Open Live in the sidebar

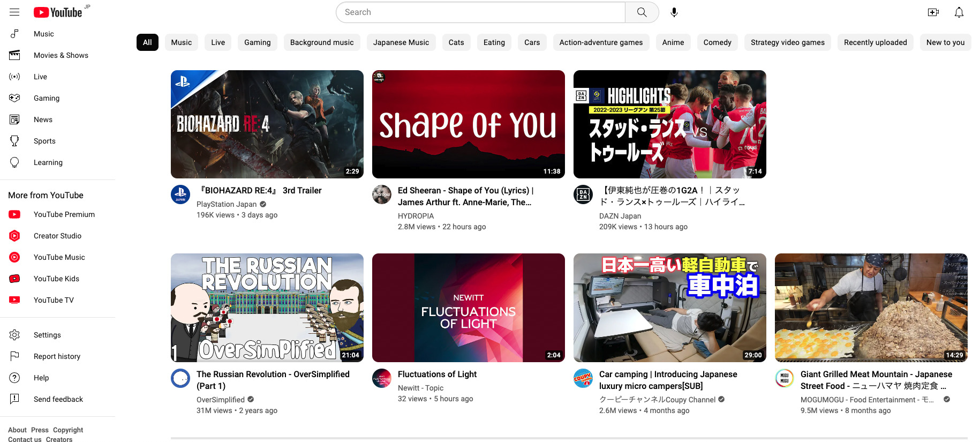[57, 77]
